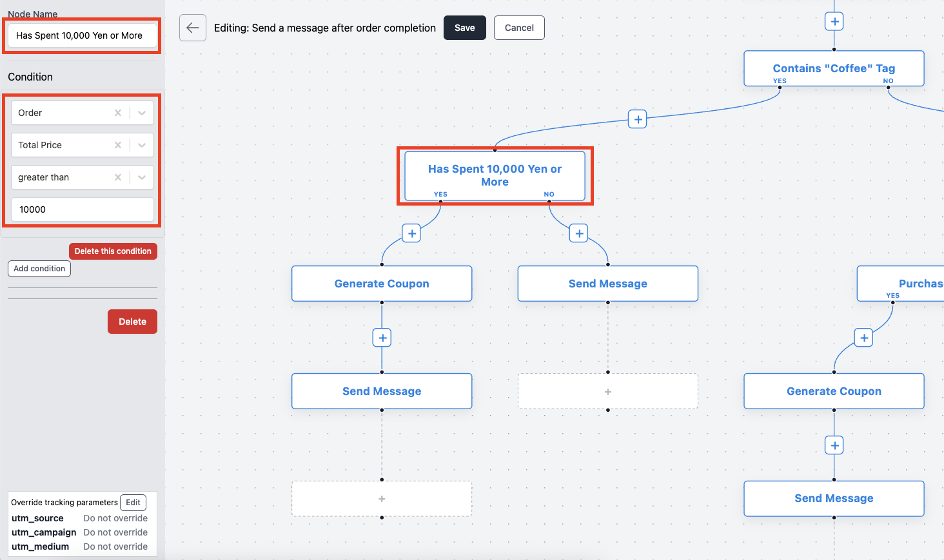
Task: Clear the Order selection
Action: point(118,113)
